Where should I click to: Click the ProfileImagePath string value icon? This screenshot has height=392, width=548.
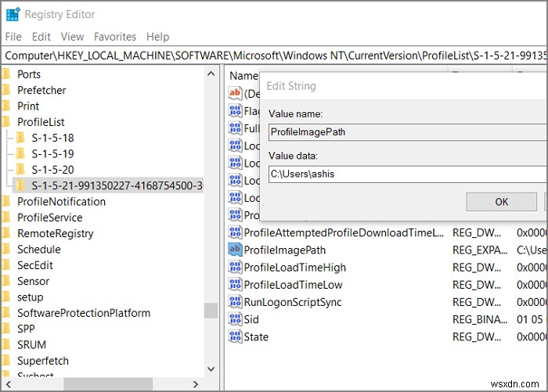click(235, 250)
